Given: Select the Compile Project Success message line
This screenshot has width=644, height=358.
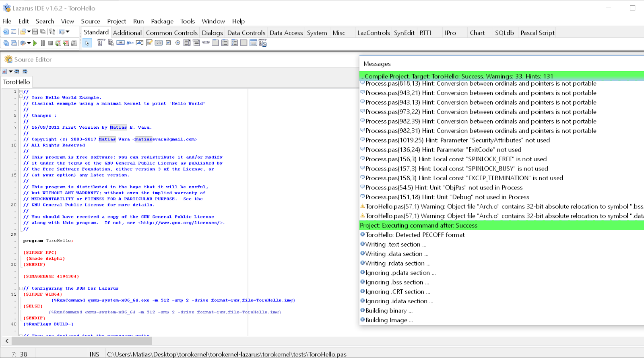Looking at the screenshot, I should [x=502, y=76].
